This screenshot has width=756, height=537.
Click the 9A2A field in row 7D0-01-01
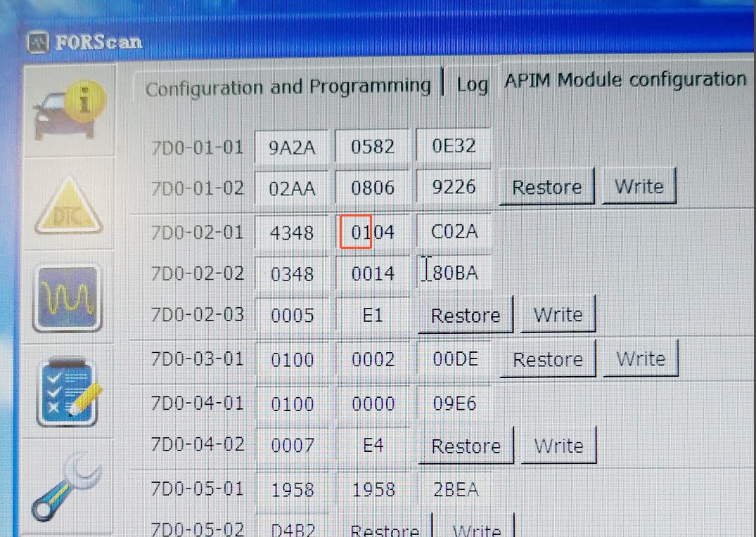pos(292,148)
